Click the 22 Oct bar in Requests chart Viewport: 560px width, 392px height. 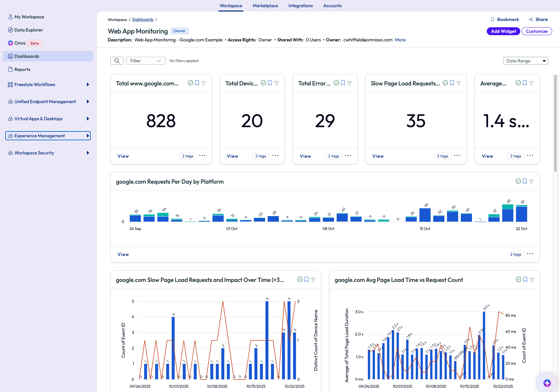(x=521, y=214)
